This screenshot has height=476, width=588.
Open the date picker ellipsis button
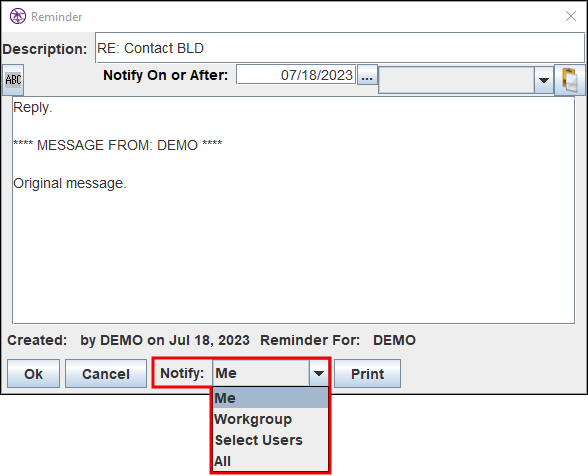pyautogui.click(x=367, y=75)
